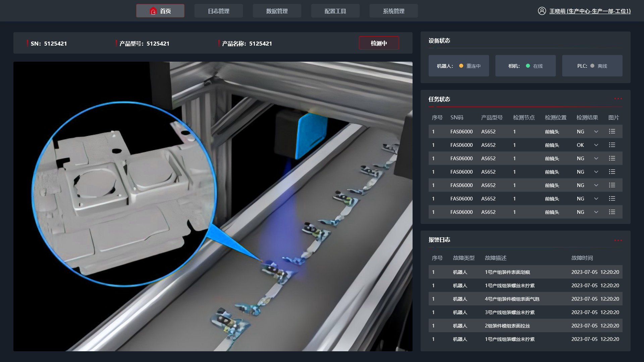Select alarm row 4号产组装件模组表面气泡

[525, 299]
